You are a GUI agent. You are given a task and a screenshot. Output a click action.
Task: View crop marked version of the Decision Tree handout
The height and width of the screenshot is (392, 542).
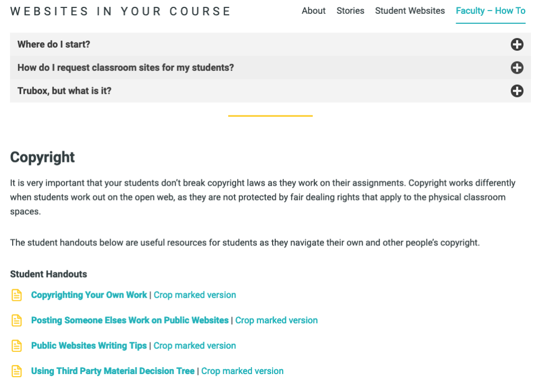click(x=242, y=371)
